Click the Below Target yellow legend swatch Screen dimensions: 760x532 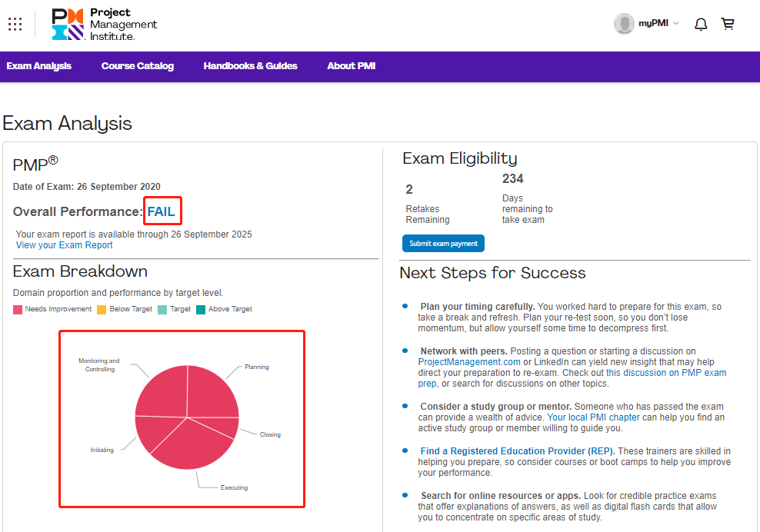click(101, 310)
